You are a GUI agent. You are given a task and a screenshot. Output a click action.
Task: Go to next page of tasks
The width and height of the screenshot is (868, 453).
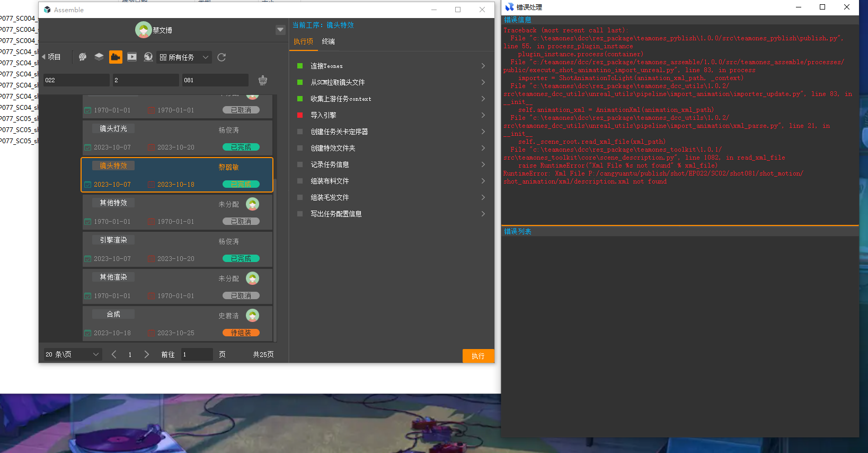pos(147,354)
